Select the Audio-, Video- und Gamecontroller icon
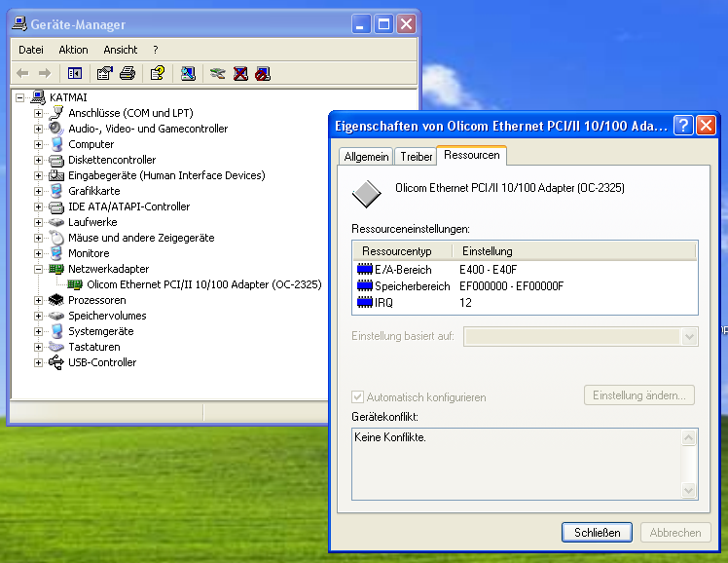Screen dimensions: 728x563 pyautogui.click(x=56, y=129)
